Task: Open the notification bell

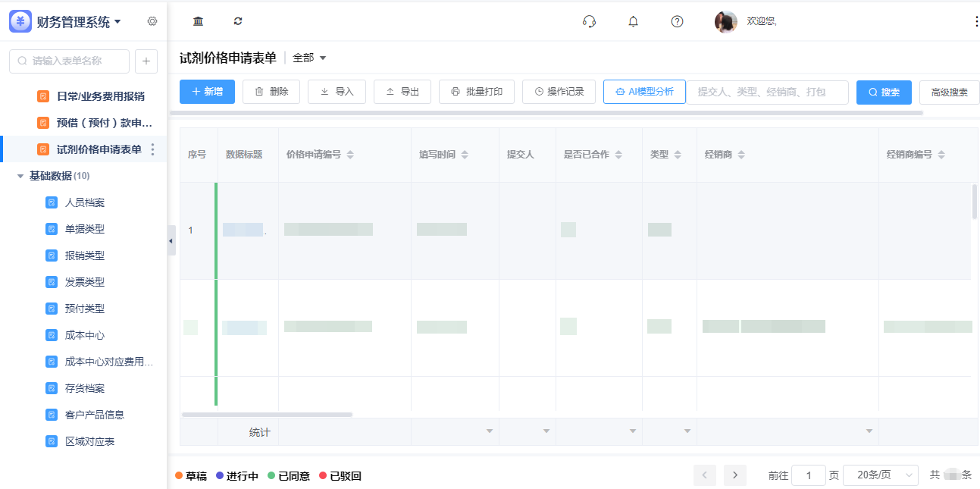Action: tap(633, 21)
